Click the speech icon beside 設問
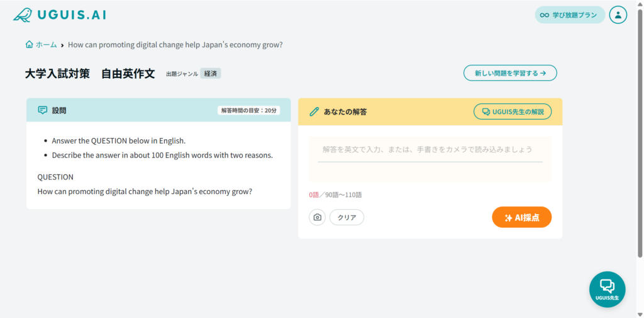644x318 pixels. click(x=43, y=110)
